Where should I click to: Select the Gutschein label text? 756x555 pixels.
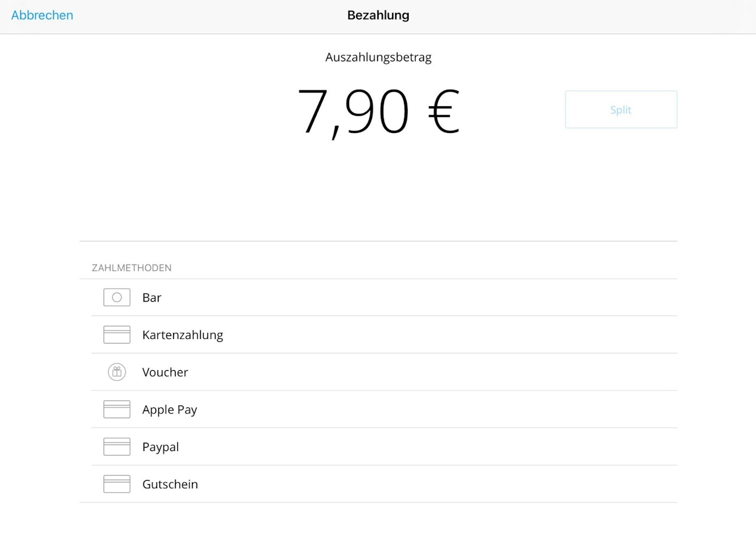coord(170,484)
